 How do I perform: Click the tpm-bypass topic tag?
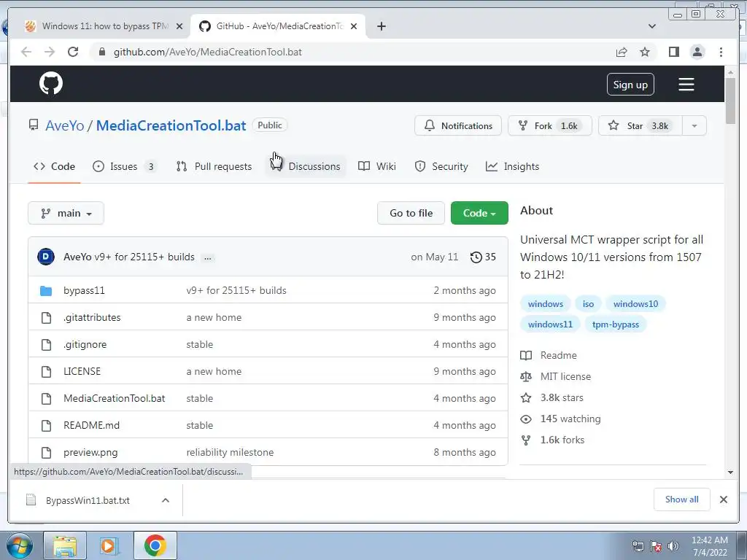[616, 324]
